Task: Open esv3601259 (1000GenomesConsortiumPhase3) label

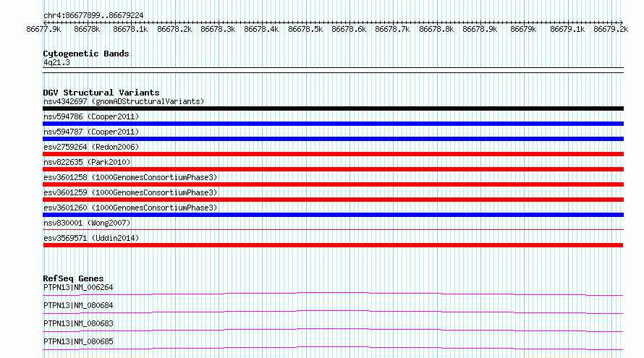Action: tap(130, 192)
